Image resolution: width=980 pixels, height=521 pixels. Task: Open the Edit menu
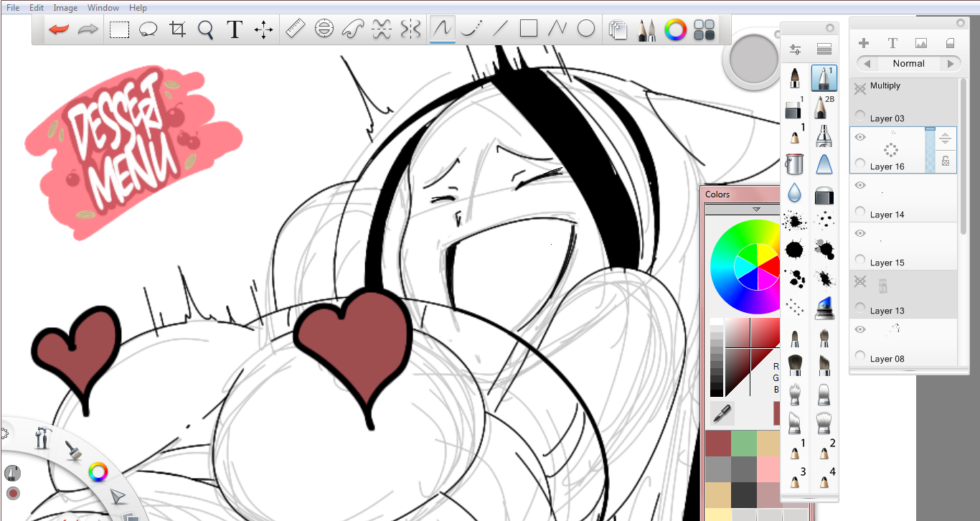coord(37,8)
